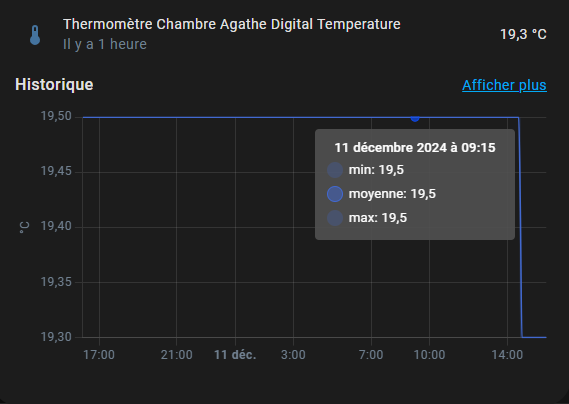Screen dimensions: 569x404
Task: Click the 14:00 time axis label
Action: (507, 355)
